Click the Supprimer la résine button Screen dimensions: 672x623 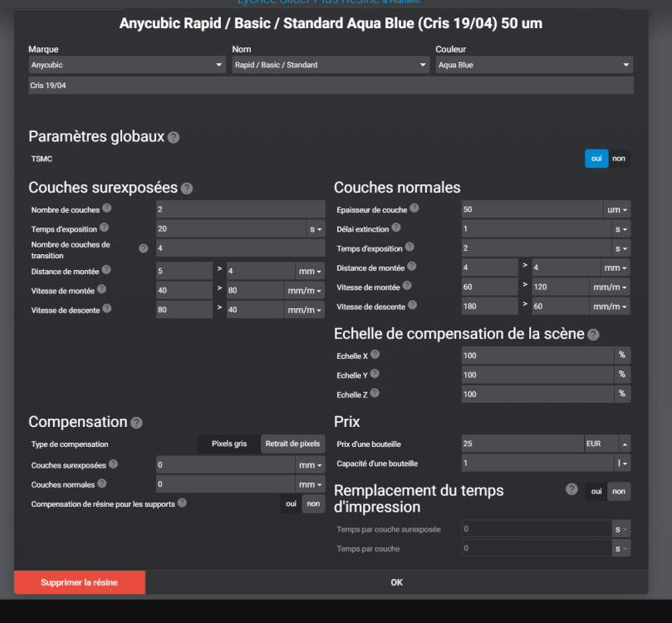click(x=80, y=582)
